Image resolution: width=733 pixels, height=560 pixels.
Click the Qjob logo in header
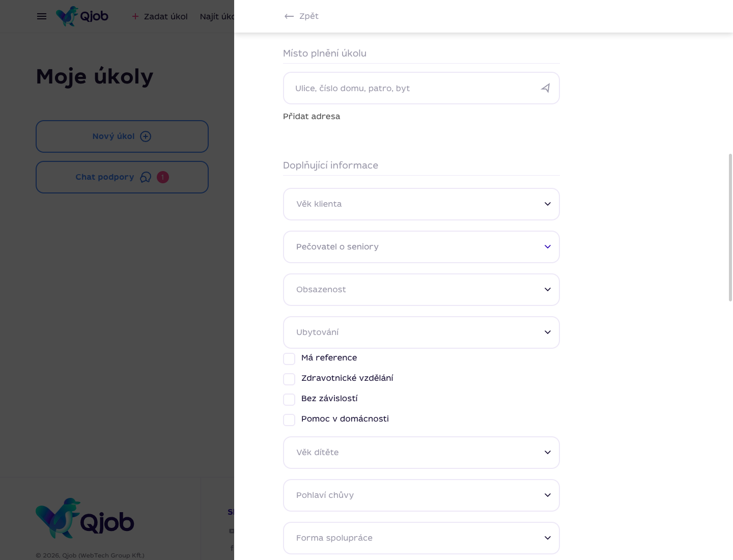tap(82, 16)
